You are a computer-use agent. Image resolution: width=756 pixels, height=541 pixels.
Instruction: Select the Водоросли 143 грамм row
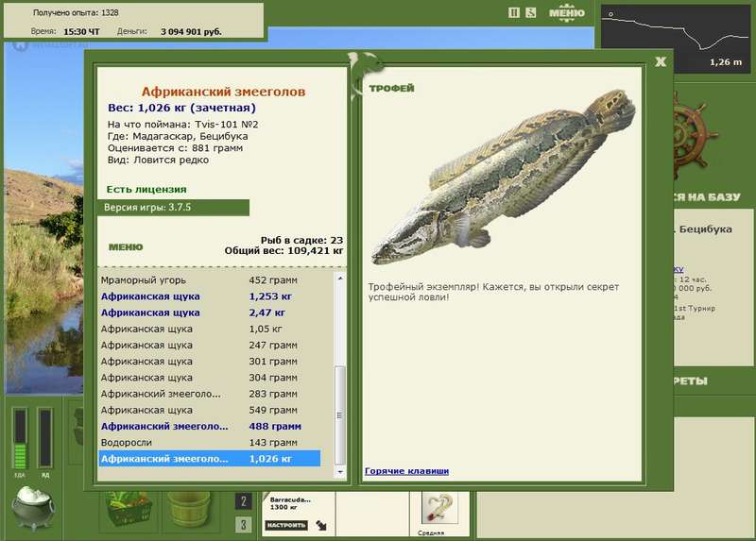pyautogui.click(x=210, y=443)
